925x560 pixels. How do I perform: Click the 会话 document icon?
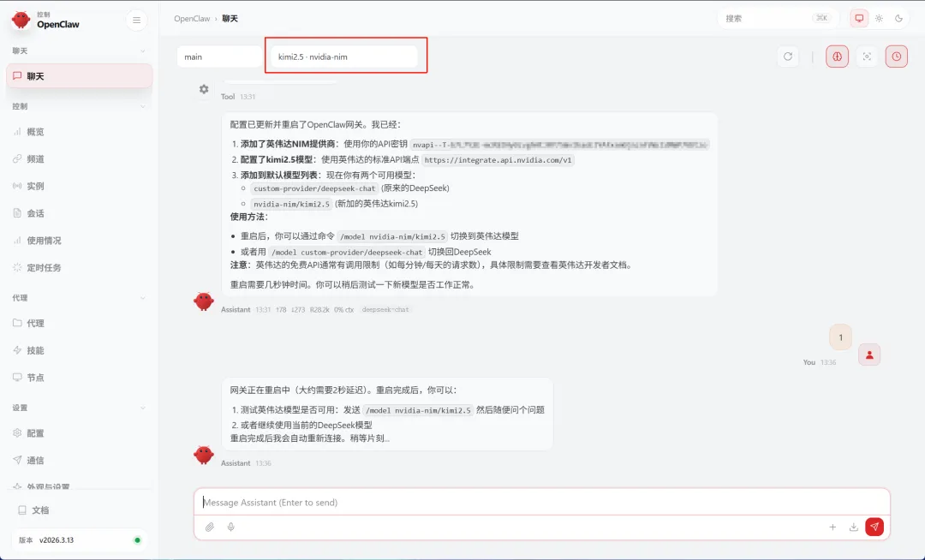[x=17, y=213]
